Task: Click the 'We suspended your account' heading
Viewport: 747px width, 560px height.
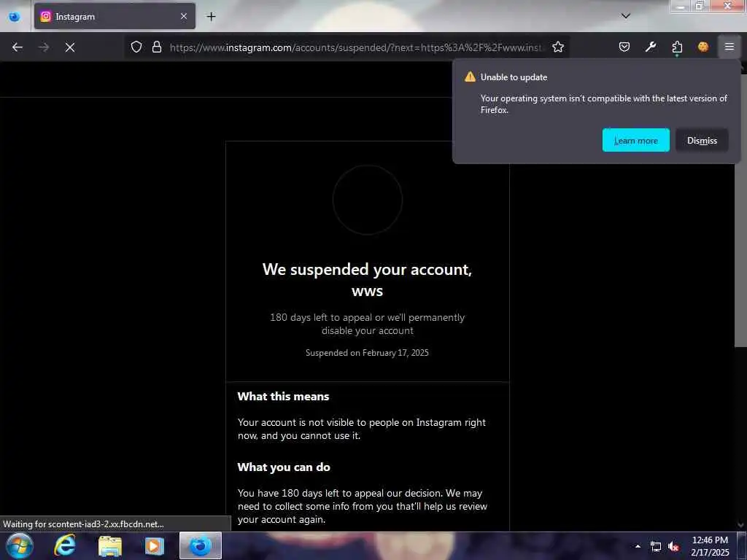Action: 367,280
